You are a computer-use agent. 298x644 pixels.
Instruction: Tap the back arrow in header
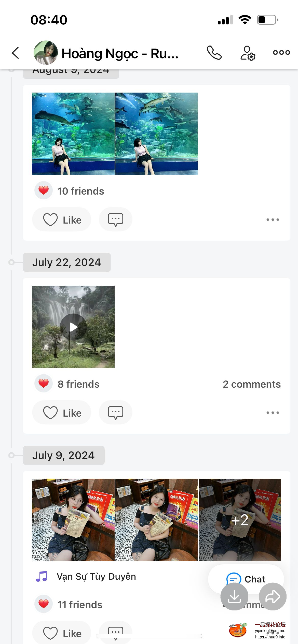pos(16,53)
